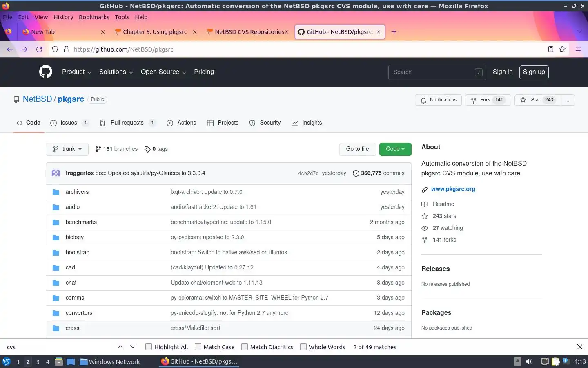This screenshot has height=368, width=588.
Task: Bookmark this page with the star icon
Action: [x=562, y=49]
